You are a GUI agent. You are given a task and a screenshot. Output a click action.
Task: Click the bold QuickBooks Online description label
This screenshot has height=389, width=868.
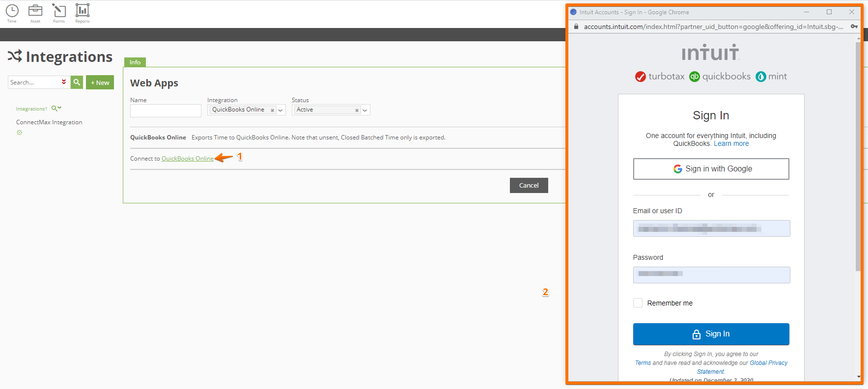(158, 138)
